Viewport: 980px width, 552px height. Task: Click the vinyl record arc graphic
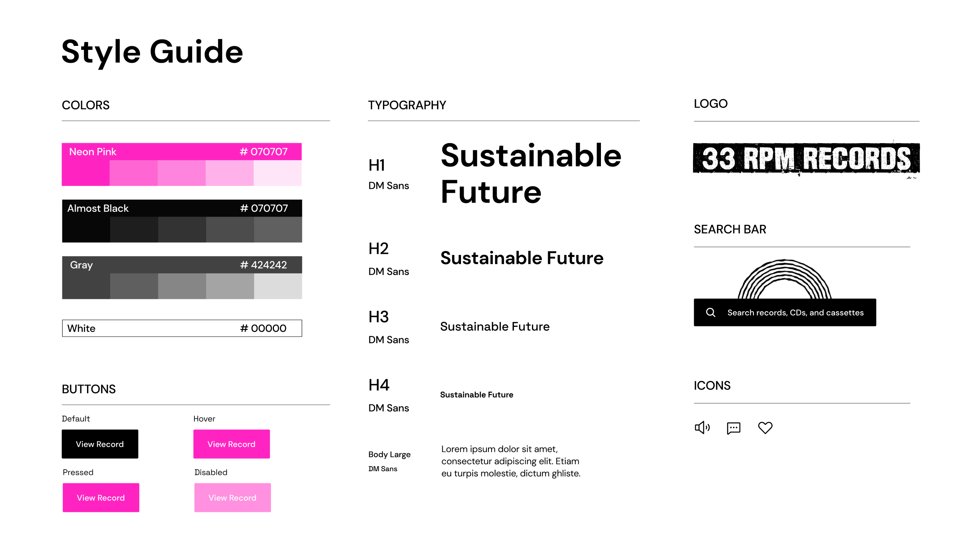[784, 279]
